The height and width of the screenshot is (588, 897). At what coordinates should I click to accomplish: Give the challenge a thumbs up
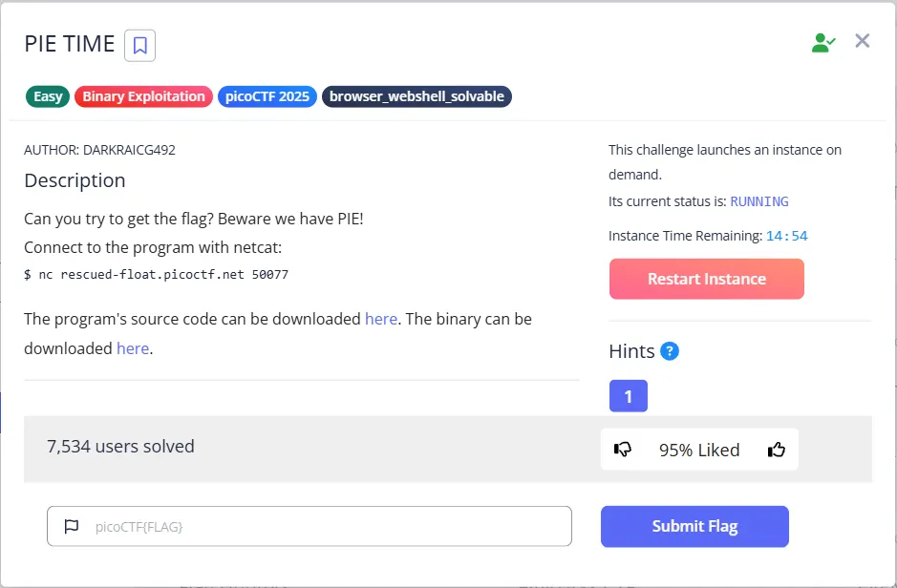pos(776,449)
